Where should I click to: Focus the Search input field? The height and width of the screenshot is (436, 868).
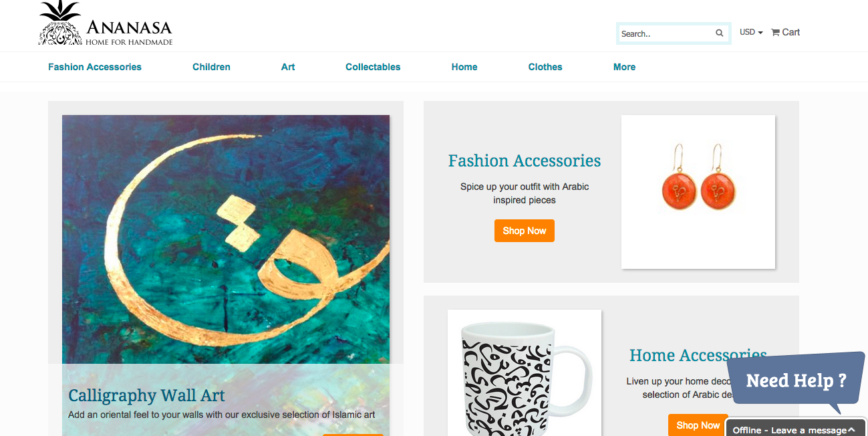(667, 33)
